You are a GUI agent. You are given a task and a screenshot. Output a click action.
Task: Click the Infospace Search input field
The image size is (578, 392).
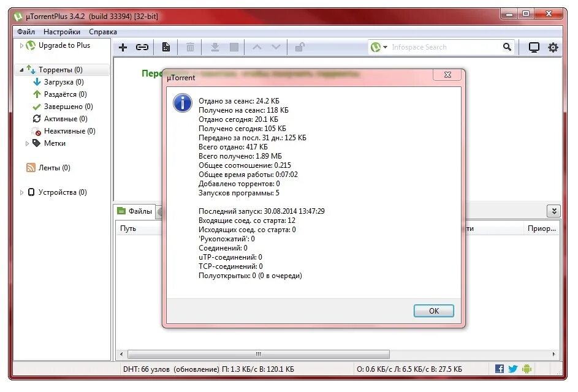point(444,47)
